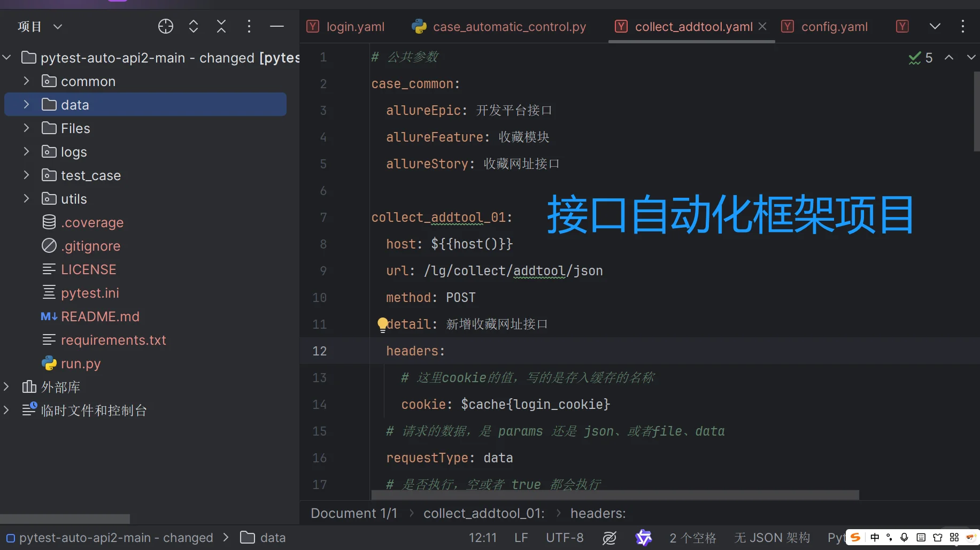
Task: Switch to the config.yaml tab
Action: 834,26
